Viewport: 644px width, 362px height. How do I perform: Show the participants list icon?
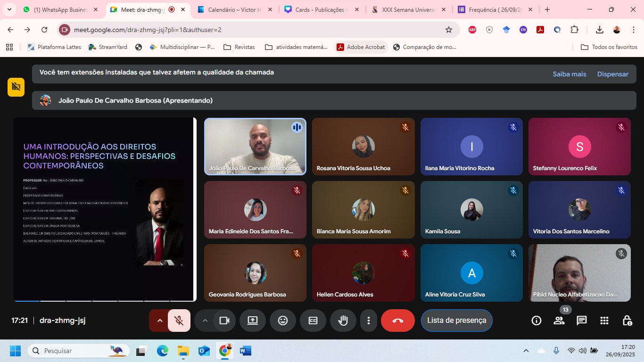click(x=559, y=321)
